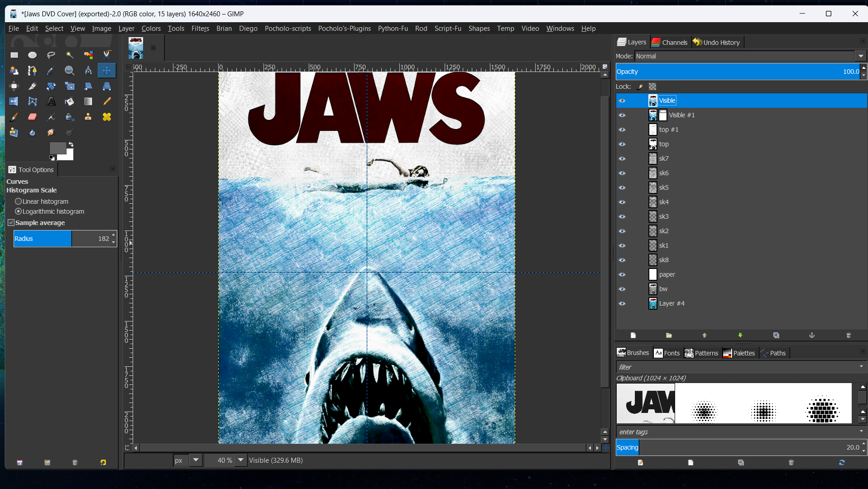Image resolution: width=868 pixels, height=489 pixels.
Task: Choose the Free Select lasso tool
Action: (x=51, y=55)
